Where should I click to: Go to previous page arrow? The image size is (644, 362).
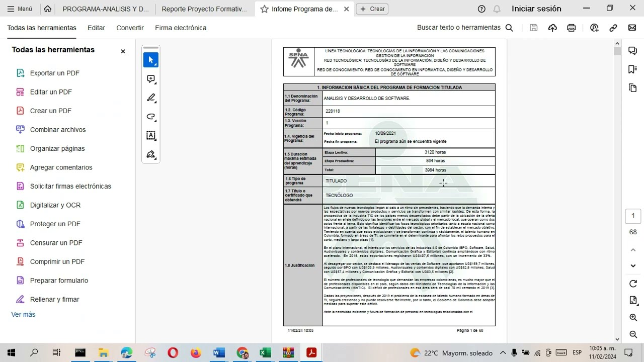633,250
